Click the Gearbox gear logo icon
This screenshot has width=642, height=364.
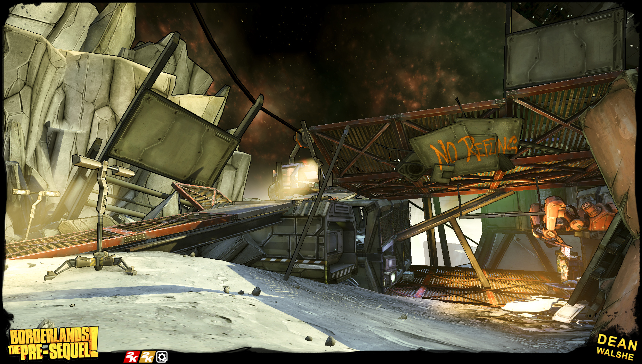point(162,357)
